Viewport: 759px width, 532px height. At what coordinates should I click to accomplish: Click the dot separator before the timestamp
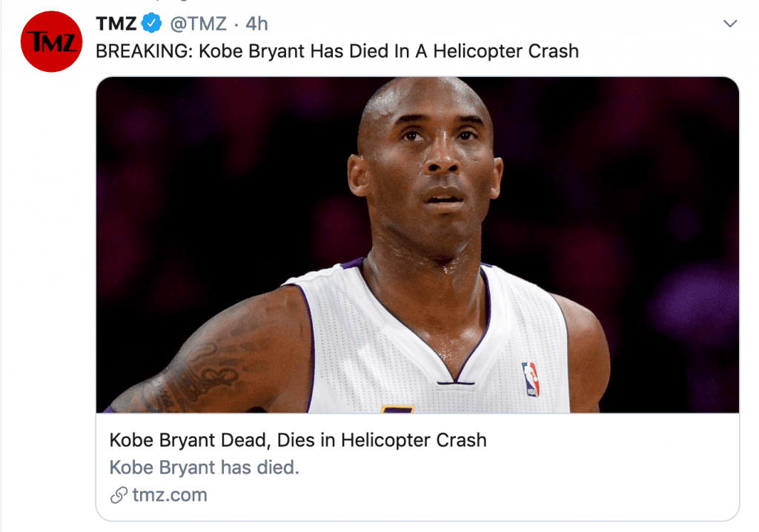point(236,24)
